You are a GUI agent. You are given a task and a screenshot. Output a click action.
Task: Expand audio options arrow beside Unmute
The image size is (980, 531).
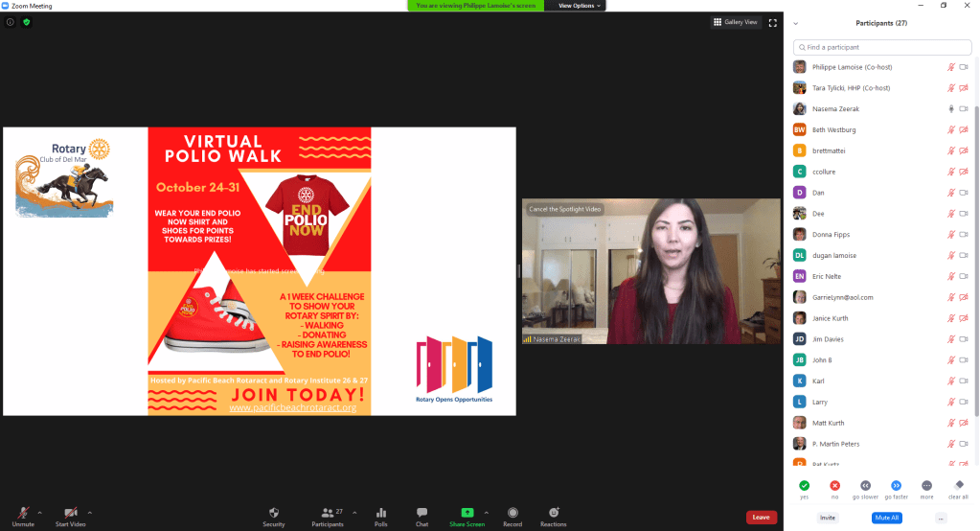pyautogui.click(x=40, y=512)
